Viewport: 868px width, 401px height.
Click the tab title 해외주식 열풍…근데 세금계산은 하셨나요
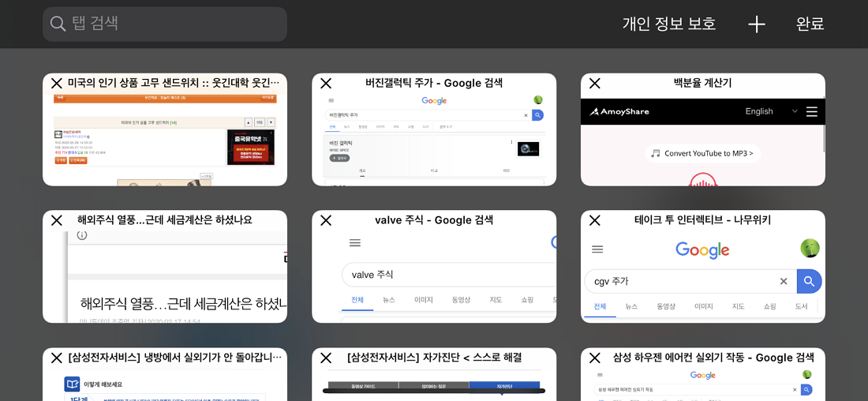pos(165,220)
